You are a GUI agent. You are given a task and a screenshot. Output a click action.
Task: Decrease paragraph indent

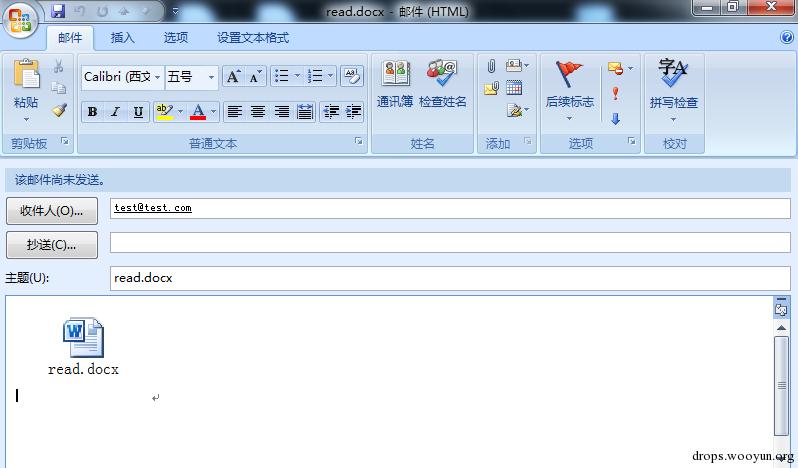point(331,111)
